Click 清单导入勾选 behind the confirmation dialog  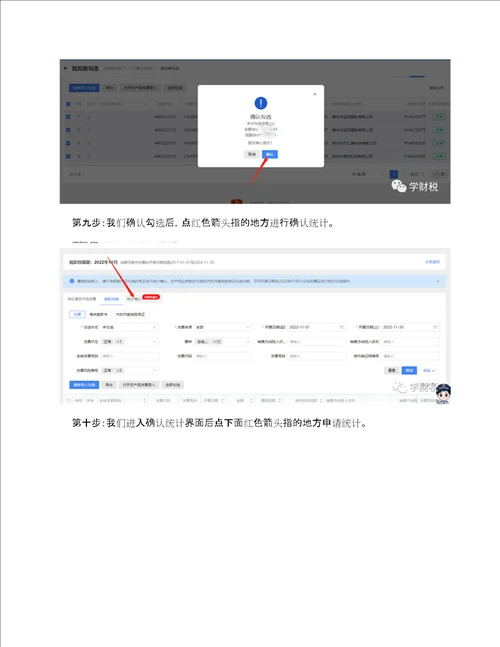[84, 88]
